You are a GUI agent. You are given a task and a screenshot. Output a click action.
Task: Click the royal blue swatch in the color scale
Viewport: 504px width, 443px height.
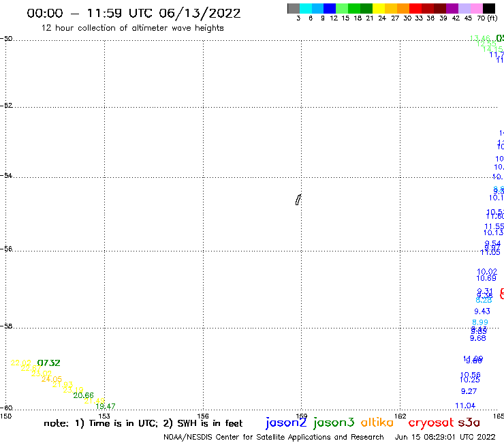tap(330, 9)
